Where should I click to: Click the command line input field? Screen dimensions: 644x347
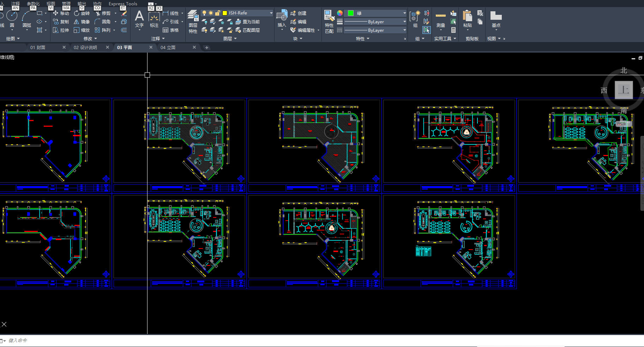[x=212, y=340]
